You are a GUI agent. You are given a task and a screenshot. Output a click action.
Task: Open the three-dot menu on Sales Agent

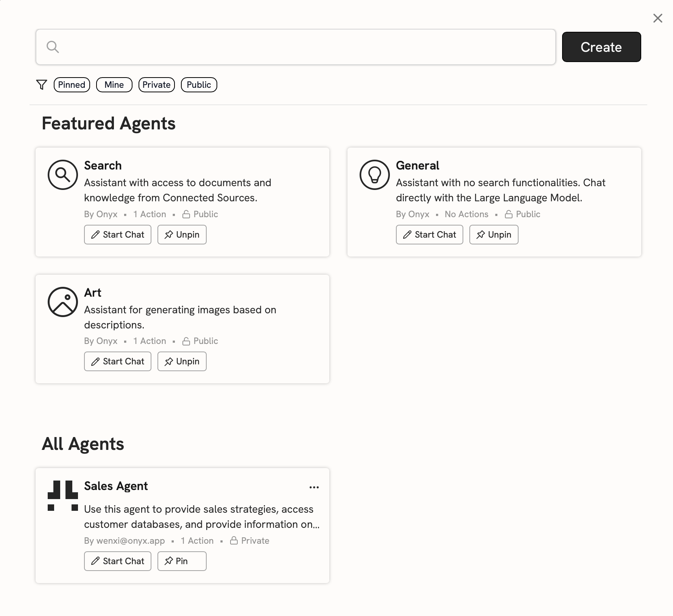click(314, 487)
